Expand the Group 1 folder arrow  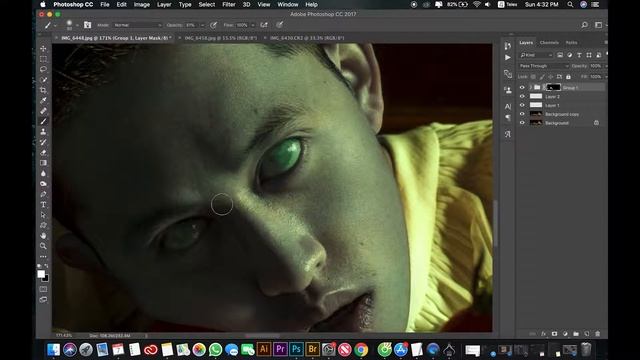(x=531, y=87)
